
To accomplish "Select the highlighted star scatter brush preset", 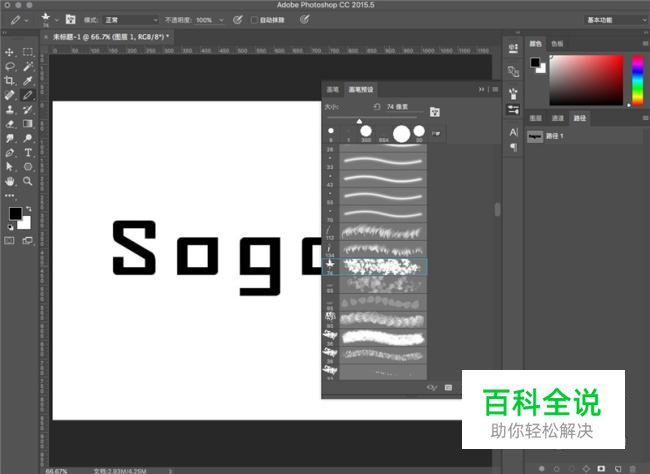I will (x=375, y=267).
